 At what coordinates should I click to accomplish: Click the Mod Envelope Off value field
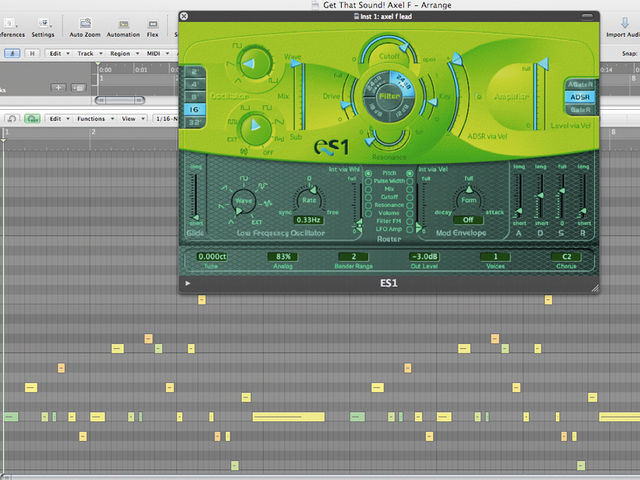pyautogui.click(x=468, y=220)
